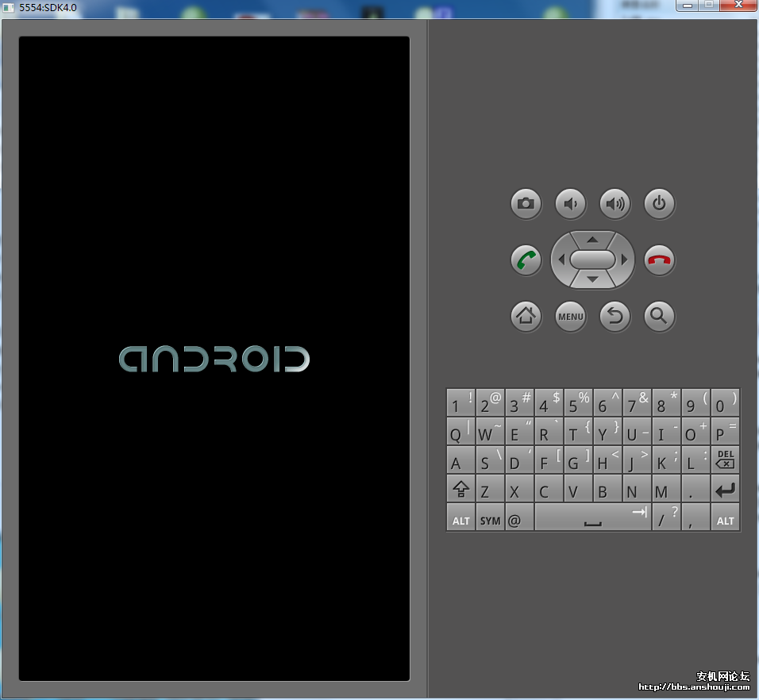Click the red end call button
This screenshot has width=759, height=700.
pos(659,260)
